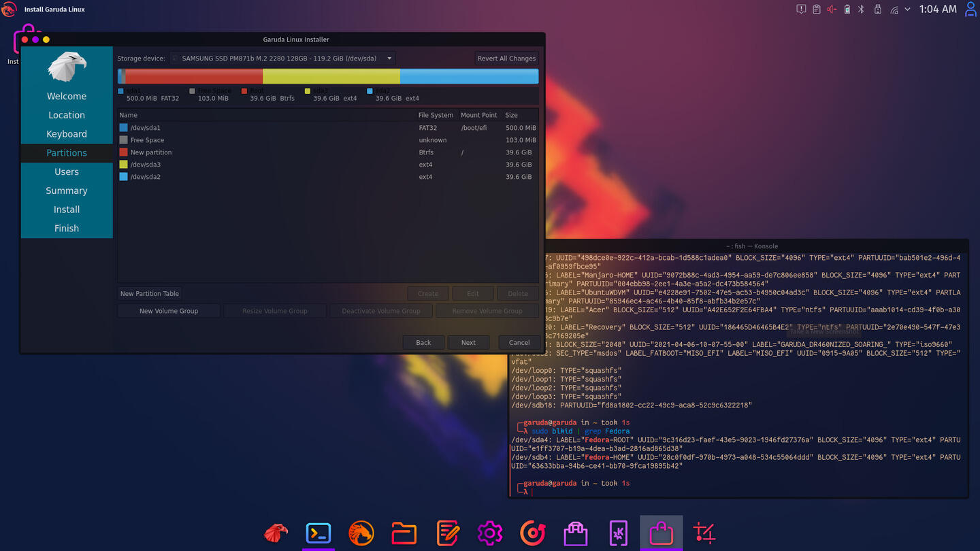Click the Bluetooth tray icon

[x=861, y=10]
